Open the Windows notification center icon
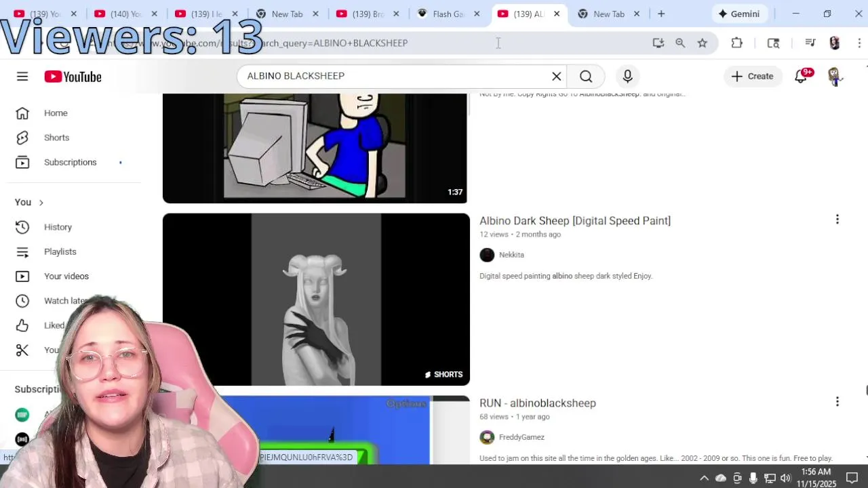868x488 pixels. [852, 478]
